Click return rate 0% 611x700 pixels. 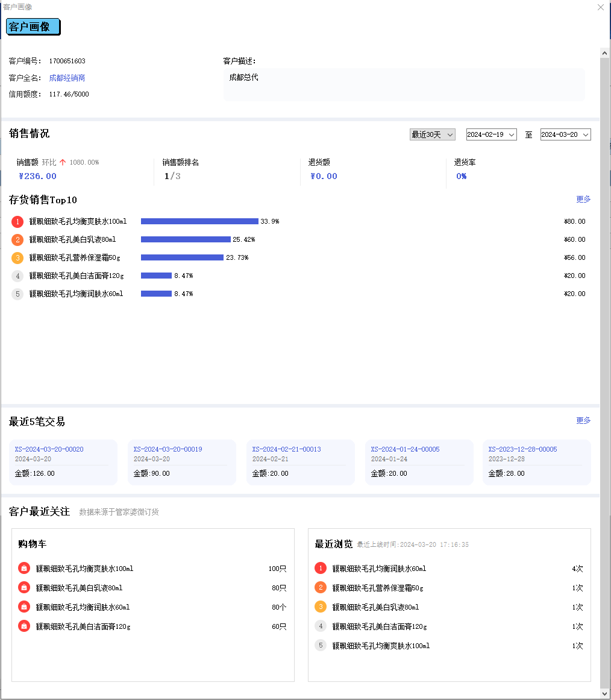tap(461, 176)
